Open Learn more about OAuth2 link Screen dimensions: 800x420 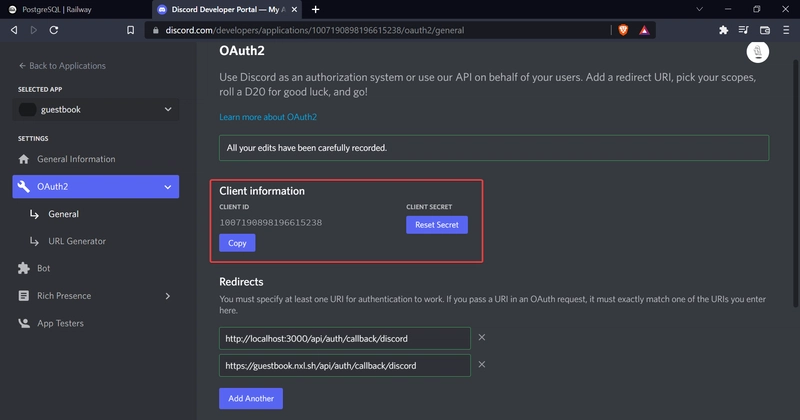point(268,117)
